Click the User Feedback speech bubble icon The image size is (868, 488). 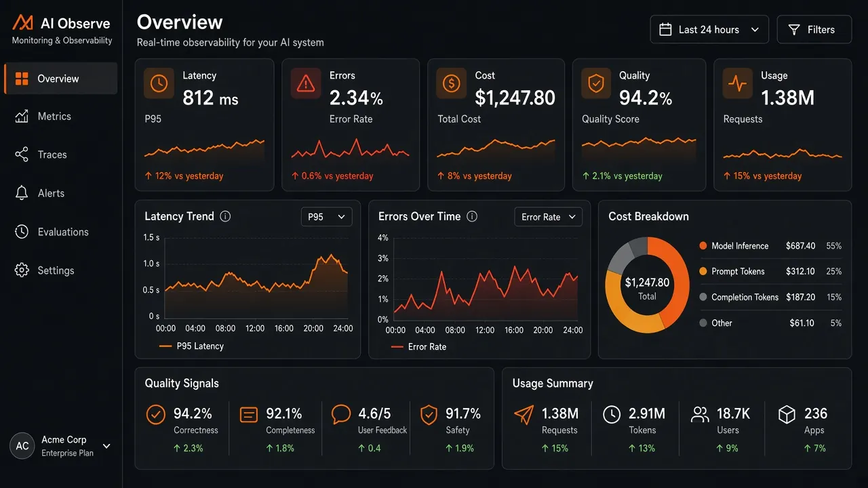pos(341,415)
